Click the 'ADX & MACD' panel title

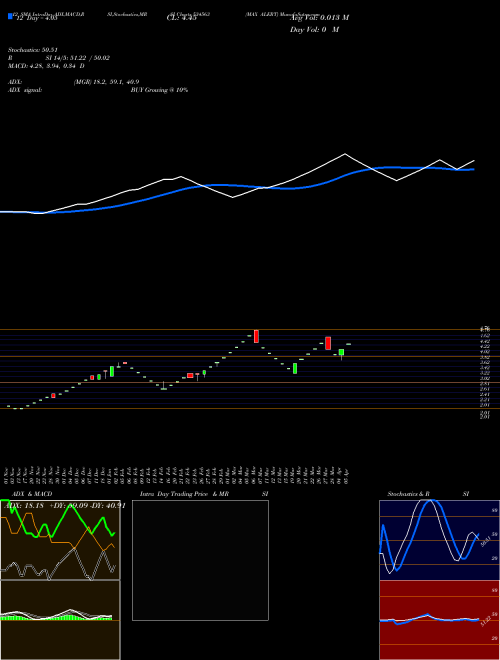click(32, 494)
